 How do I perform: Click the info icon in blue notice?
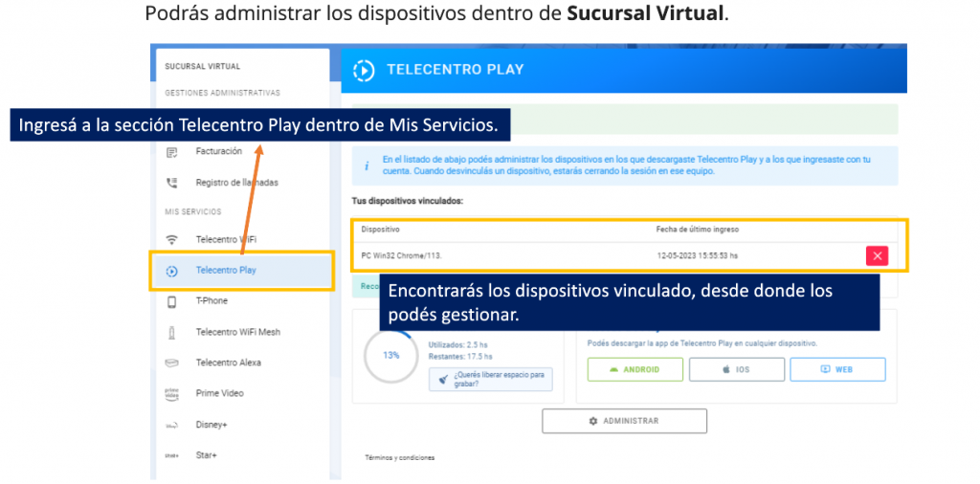coord(367,166)
